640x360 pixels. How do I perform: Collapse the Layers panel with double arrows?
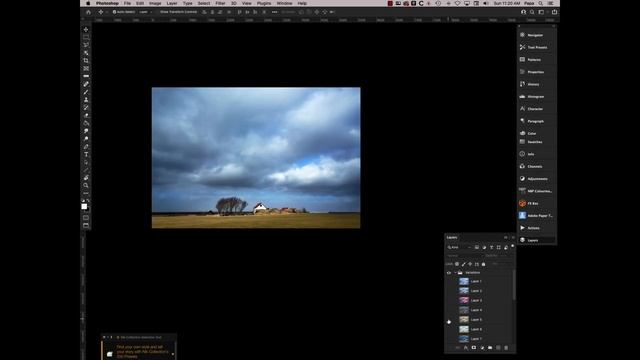(506, 237)
